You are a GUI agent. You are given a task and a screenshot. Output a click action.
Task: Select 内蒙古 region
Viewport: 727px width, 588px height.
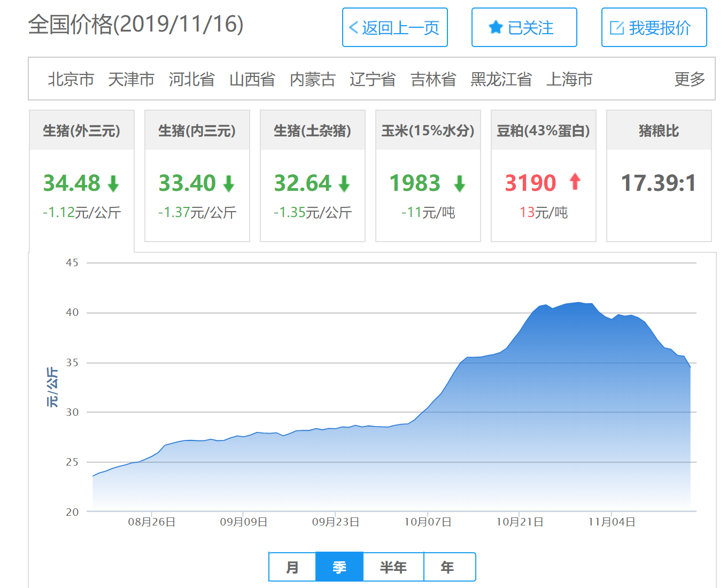coord(313,79)
